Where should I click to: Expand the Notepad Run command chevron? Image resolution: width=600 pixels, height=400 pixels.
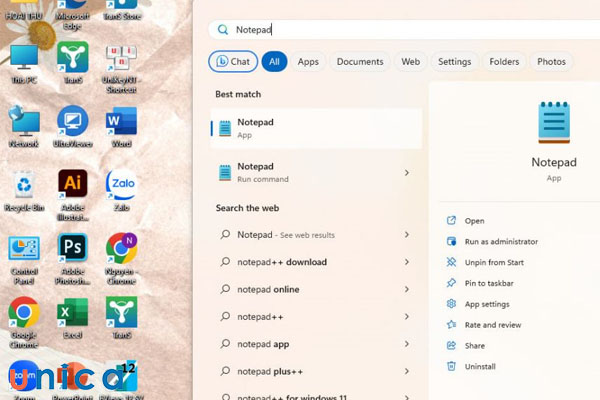click(x=407, y=173)
